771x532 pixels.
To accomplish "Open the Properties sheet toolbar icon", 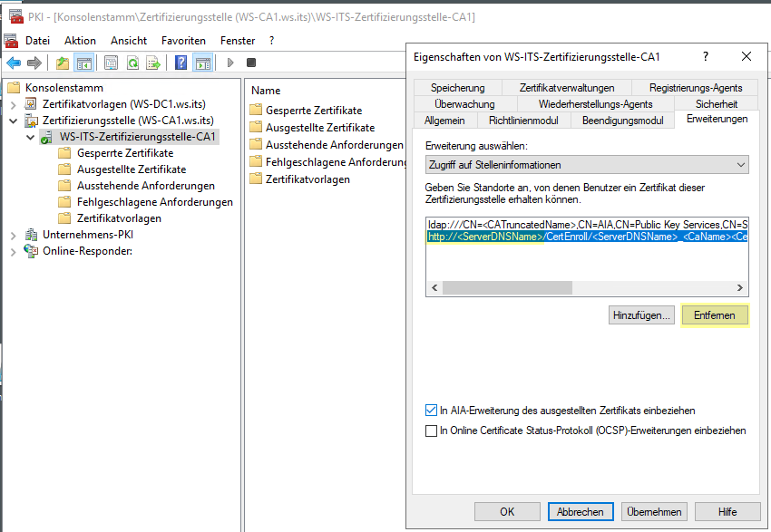I will tap(112, 63).
